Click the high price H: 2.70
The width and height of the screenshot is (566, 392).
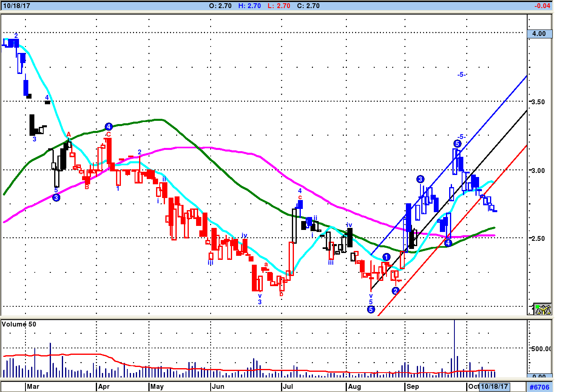tap(249, 6)
